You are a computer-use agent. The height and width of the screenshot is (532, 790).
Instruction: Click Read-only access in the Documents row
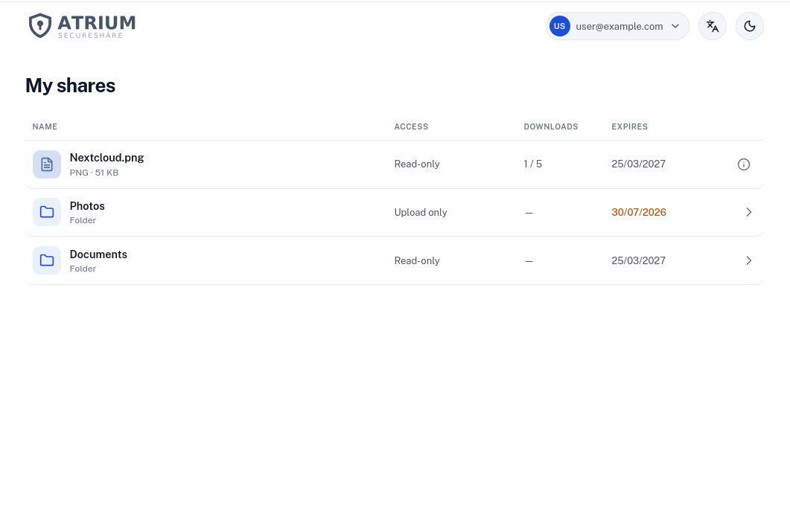(x=417, y=260)
